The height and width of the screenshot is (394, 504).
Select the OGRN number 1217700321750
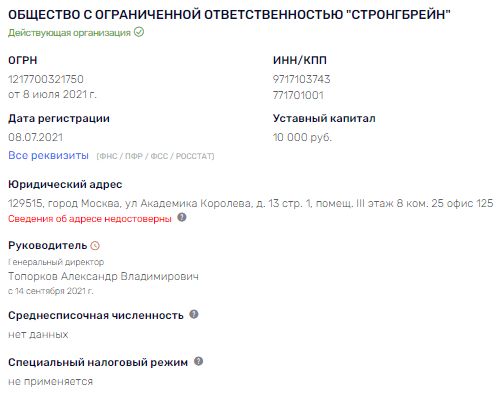(46, 79)
